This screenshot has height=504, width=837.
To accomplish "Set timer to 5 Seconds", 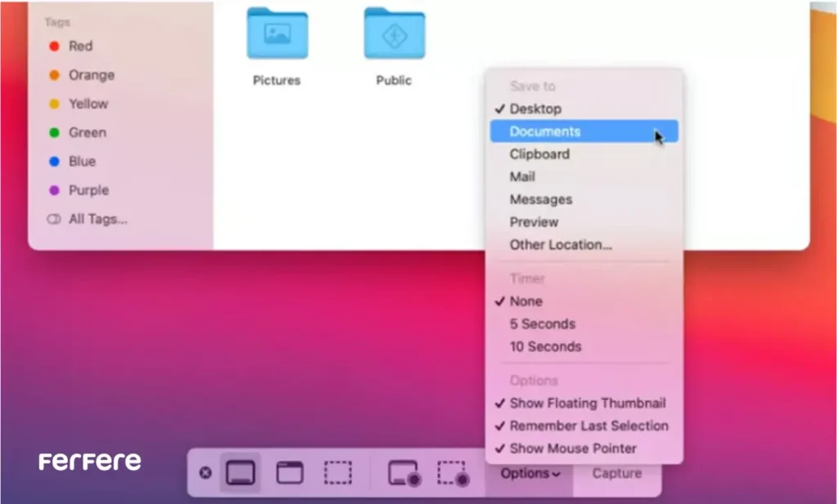I will (542, 323).
